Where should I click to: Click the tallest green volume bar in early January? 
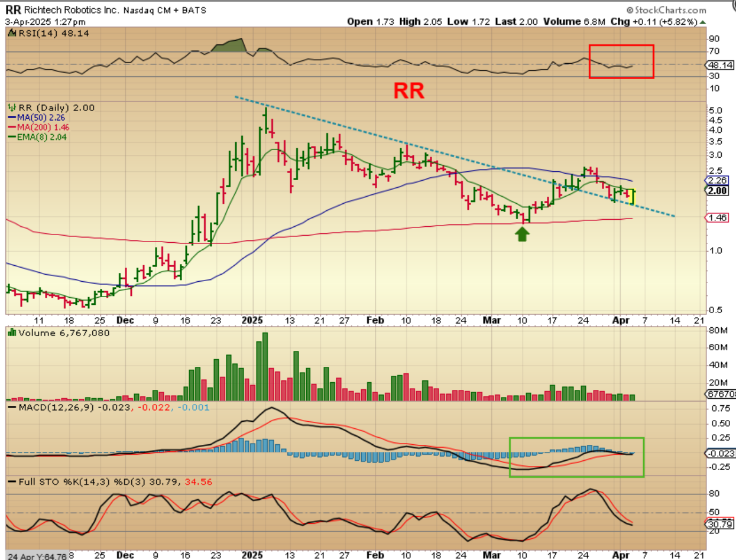265,367
